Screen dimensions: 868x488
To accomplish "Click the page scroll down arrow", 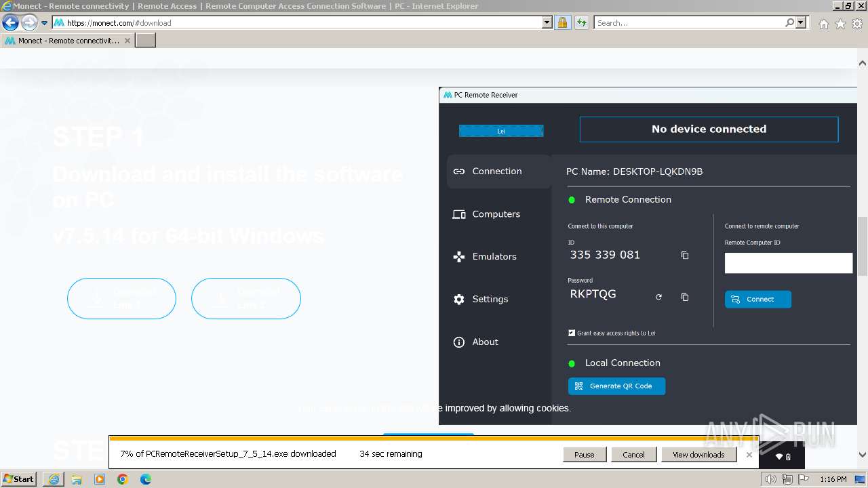I will 863,455.
